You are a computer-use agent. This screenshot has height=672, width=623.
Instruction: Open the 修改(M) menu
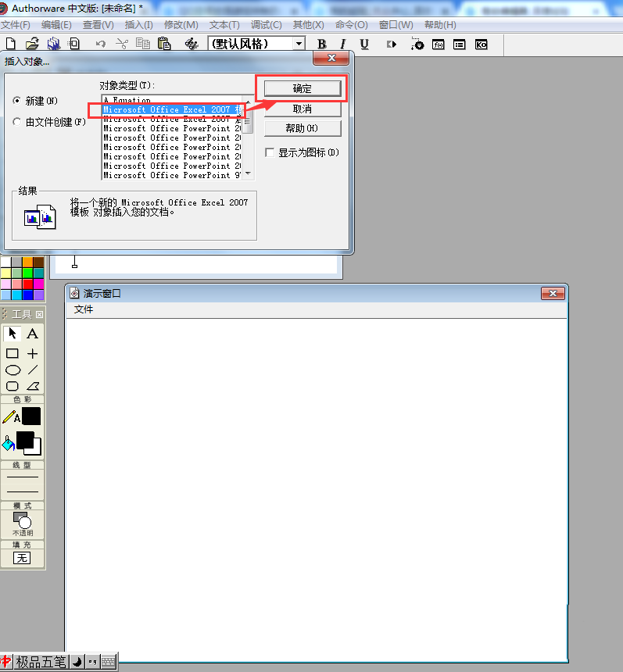[x=181, y=25]
